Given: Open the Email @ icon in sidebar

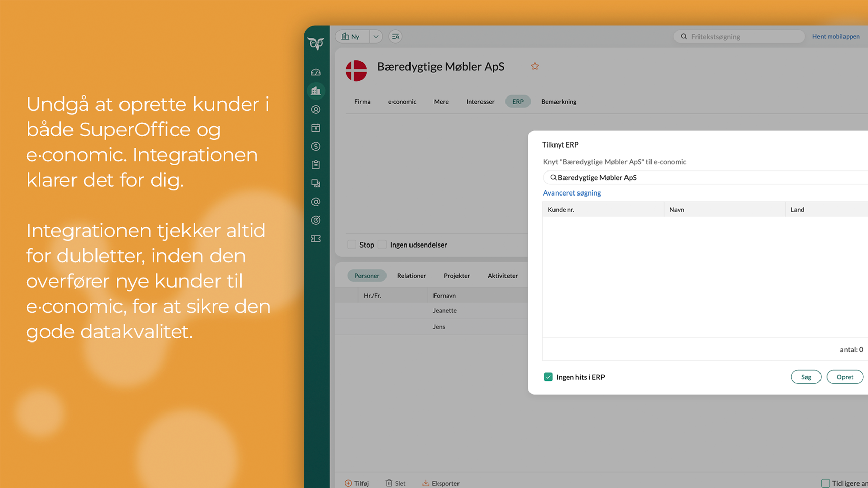Looking at the screenshot, I should click(x=316, y=202).
